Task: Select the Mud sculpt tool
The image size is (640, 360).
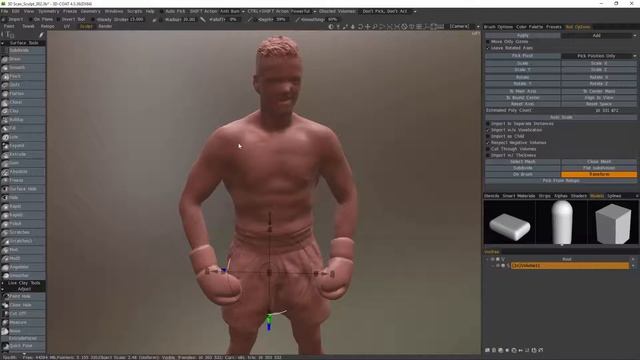Action: tap(23, 250)
